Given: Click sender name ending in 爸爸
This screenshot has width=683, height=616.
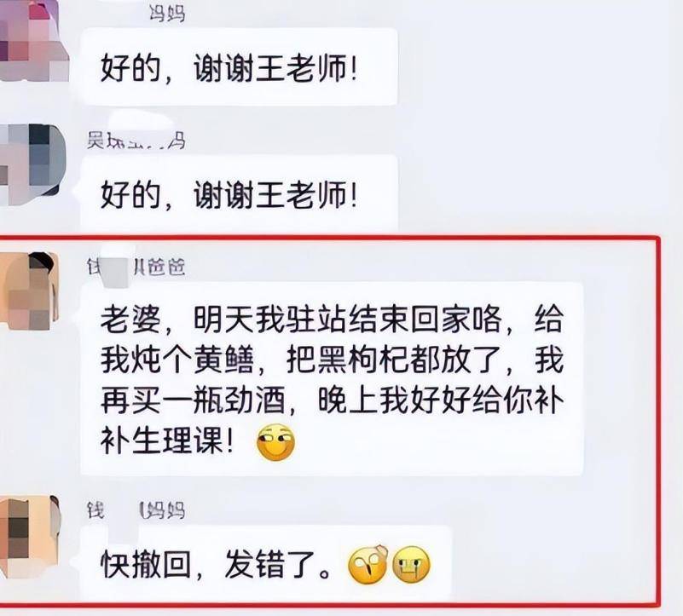Looking at the screenshot, I should point(136,267).
